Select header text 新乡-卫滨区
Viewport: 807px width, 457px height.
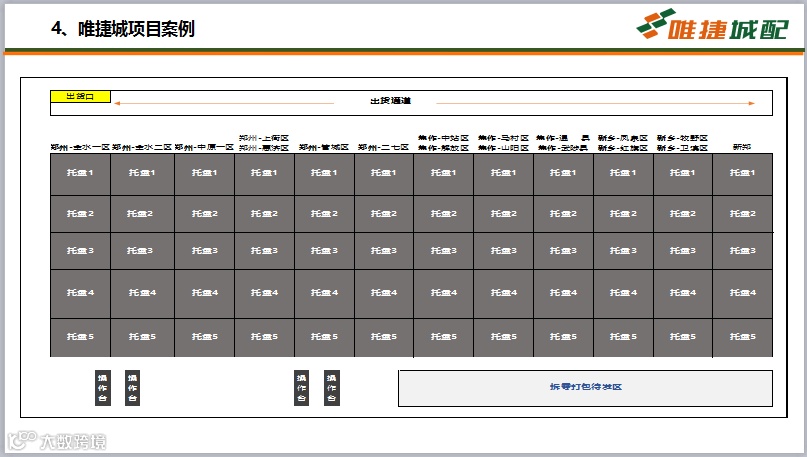point(682,148)
